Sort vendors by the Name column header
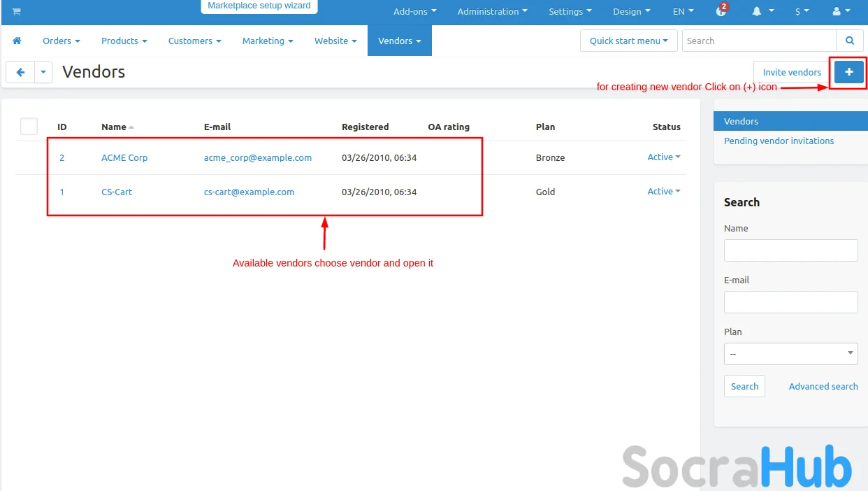868x491 pixels. click(x=114, y=127)
